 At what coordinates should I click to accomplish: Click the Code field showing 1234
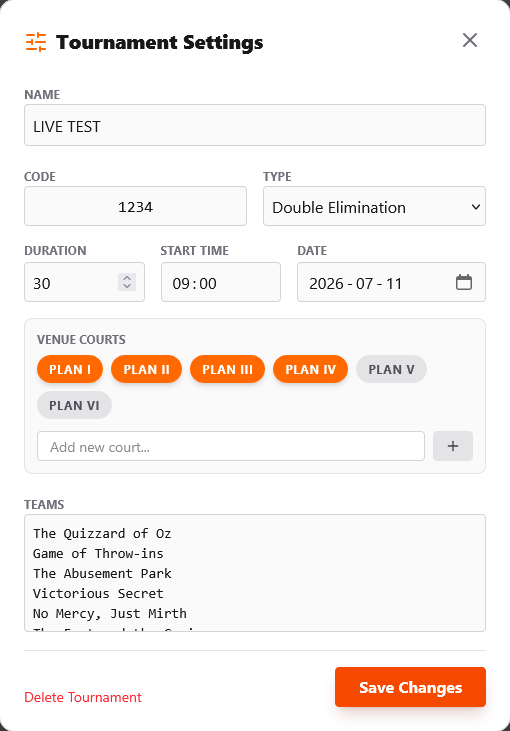[135, 207]
